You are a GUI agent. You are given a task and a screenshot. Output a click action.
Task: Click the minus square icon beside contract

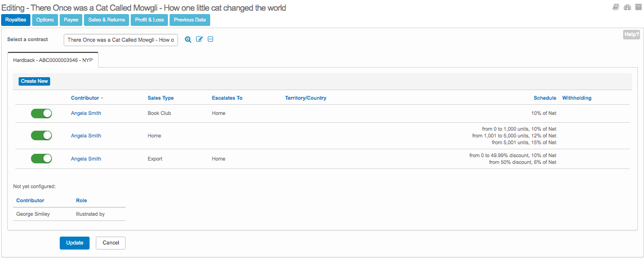(210, 39)
